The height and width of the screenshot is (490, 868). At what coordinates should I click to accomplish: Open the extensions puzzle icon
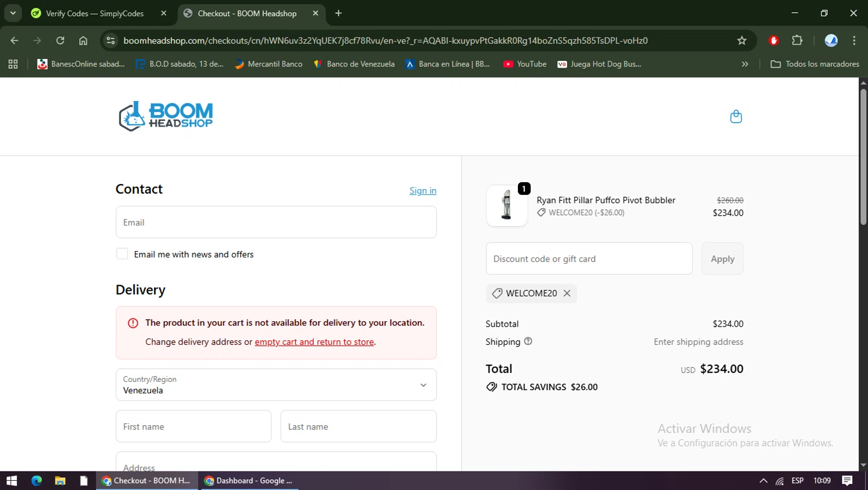click(797, 40)
